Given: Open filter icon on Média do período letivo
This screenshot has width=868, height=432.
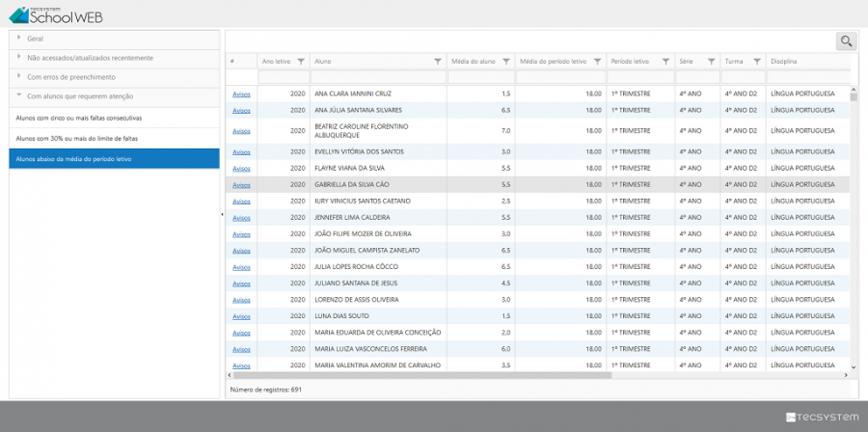Looking at the screenshot, I should [598, 61].
